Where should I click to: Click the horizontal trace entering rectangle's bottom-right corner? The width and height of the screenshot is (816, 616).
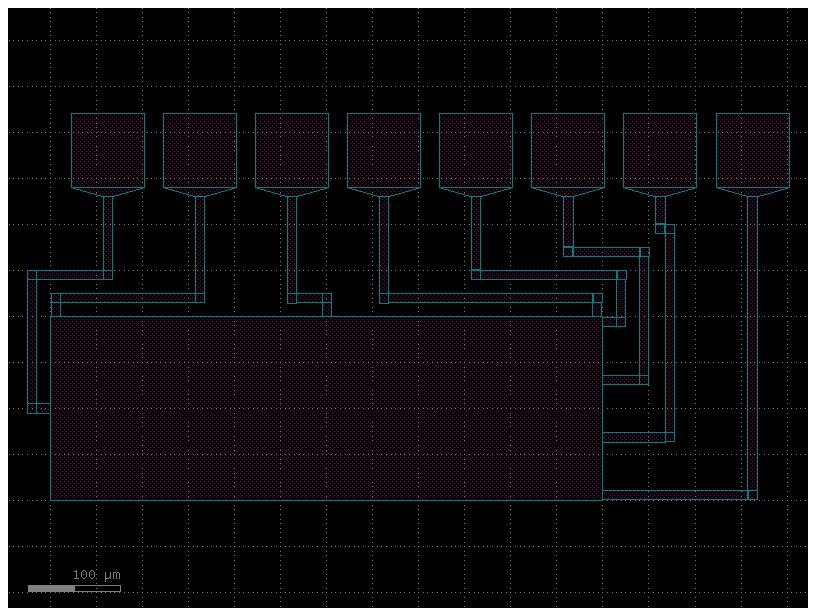click(x=675, y=494)
